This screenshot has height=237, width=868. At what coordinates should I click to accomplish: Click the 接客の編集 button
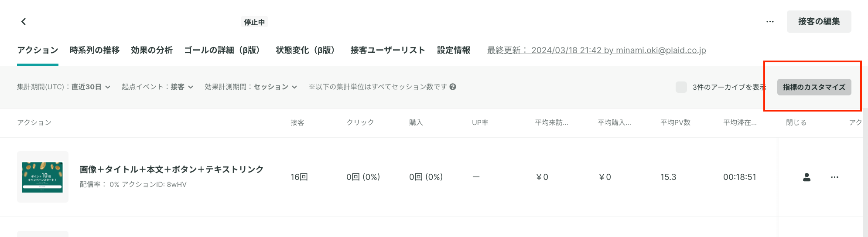819,21
